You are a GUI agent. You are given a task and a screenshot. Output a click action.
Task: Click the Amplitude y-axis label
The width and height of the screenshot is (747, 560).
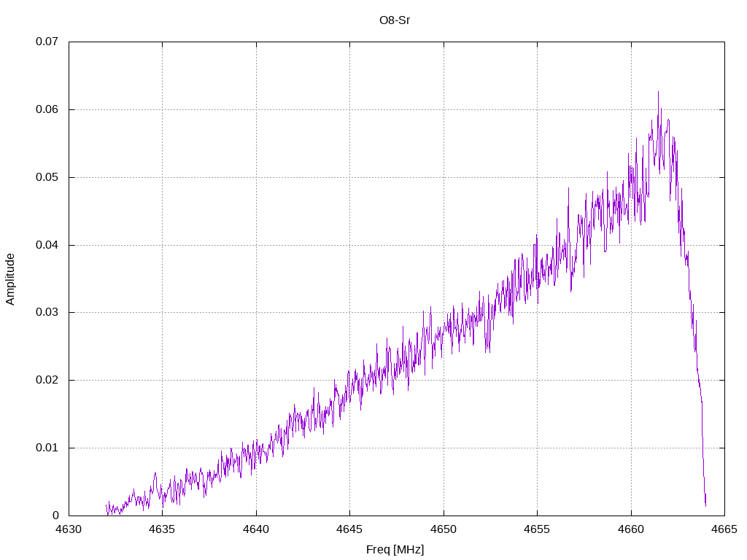[x=10, y=279]
